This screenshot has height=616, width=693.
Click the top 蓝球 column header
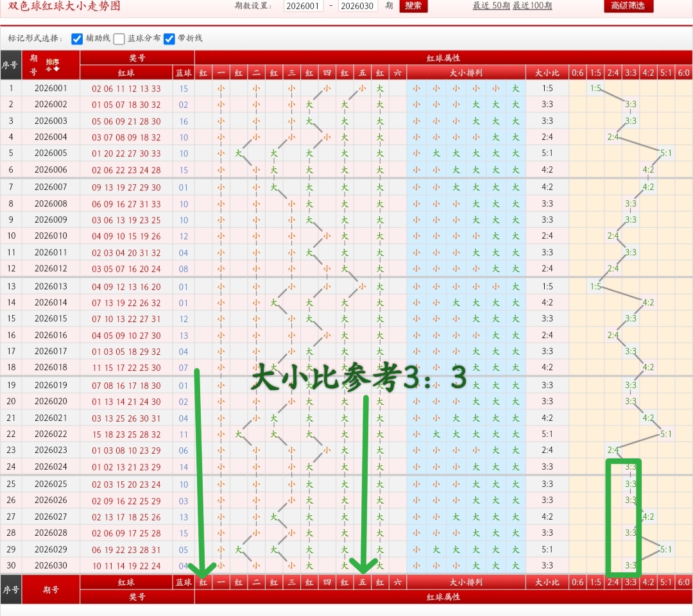click(184, 73)
